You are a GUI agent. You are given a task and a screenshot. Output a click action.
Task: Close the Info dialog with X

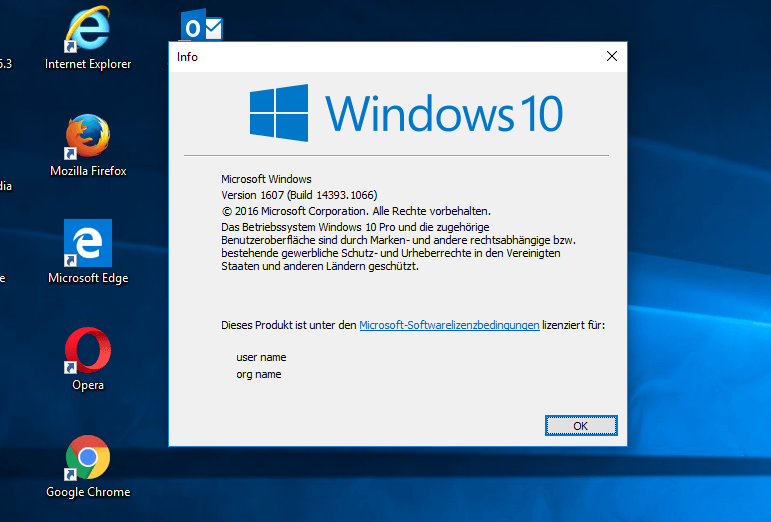[611, 57]
